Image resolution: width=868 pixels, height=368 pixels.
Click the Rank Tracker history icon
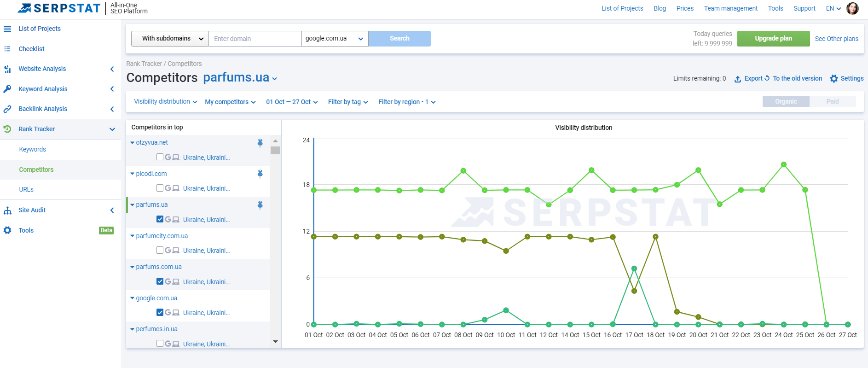pyautogui.click(x=7, y=129)
